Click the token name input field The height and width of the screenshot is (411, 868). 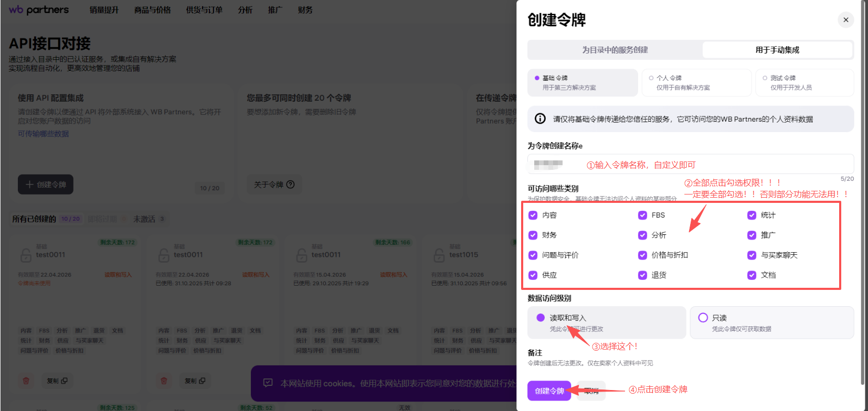coord(691,164)
